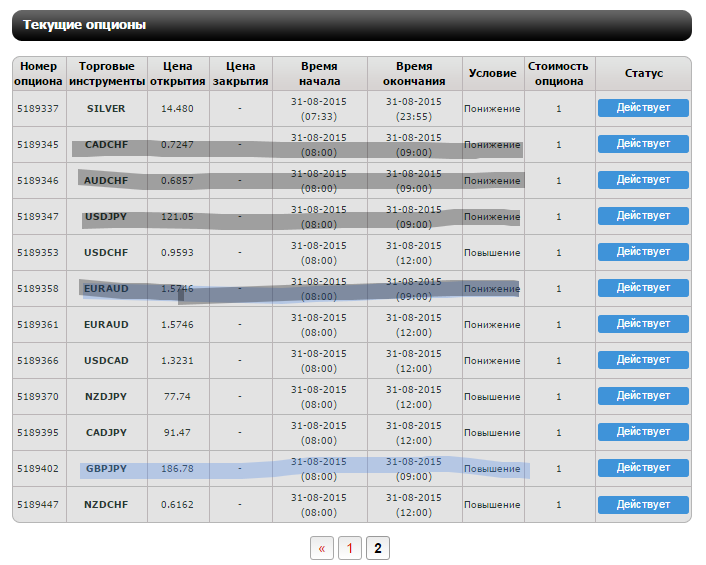The width and height of the screenshot is (706, 565).
Task: Click the Торговые инструменты column header
Action: [107, 73]
